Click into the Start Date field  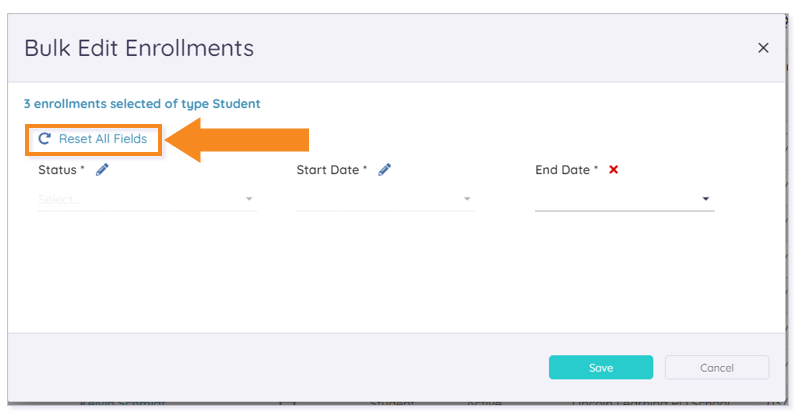click(x=386, y=199)
